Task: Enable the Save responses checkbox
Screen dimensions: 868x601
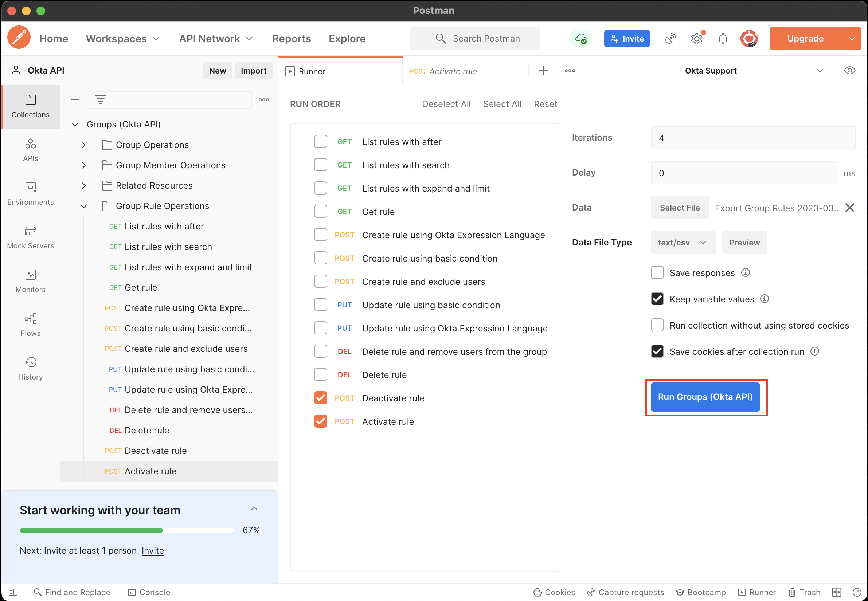Action: [657, 272]
